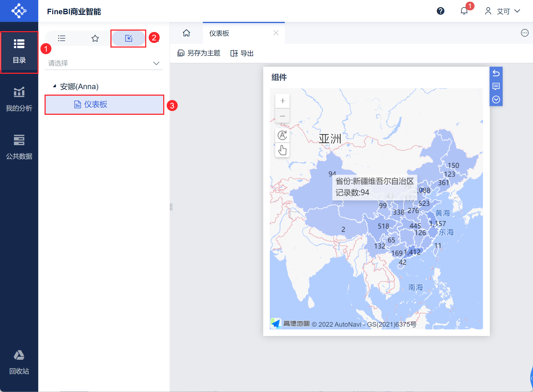Open 公共数据 in the sidebar

19,147
